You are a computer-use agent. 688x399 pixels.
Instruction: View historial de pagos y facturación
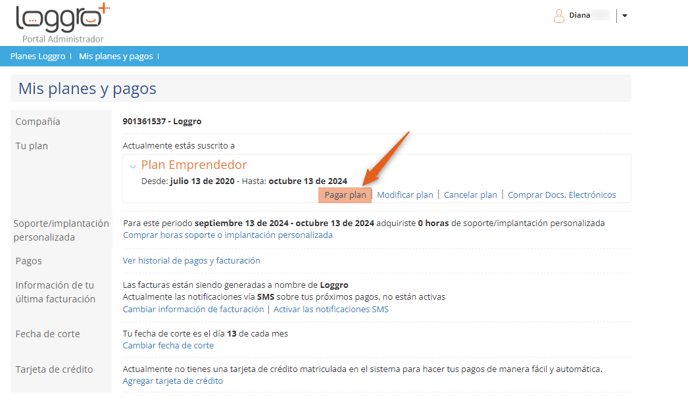pos(191,261)
